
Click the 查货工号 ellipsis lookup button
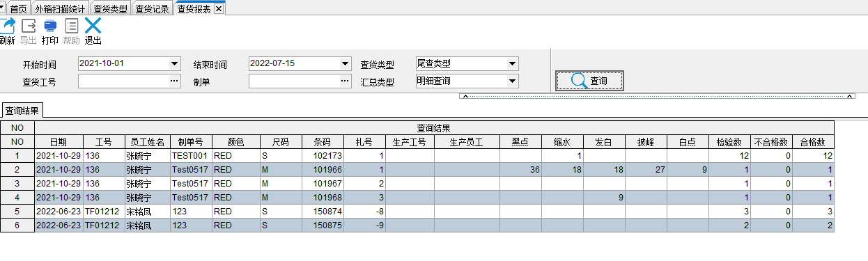click(175, 81)
